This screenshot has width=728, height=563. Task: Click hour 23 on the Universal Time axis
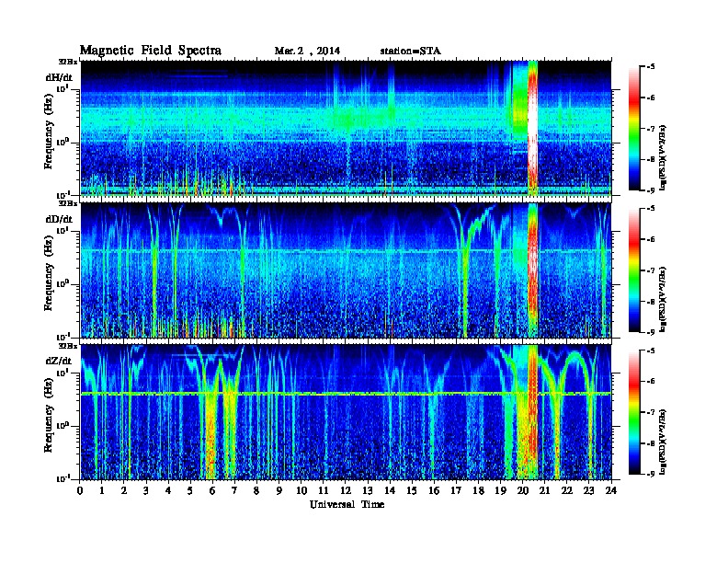(x=589, y=491)
